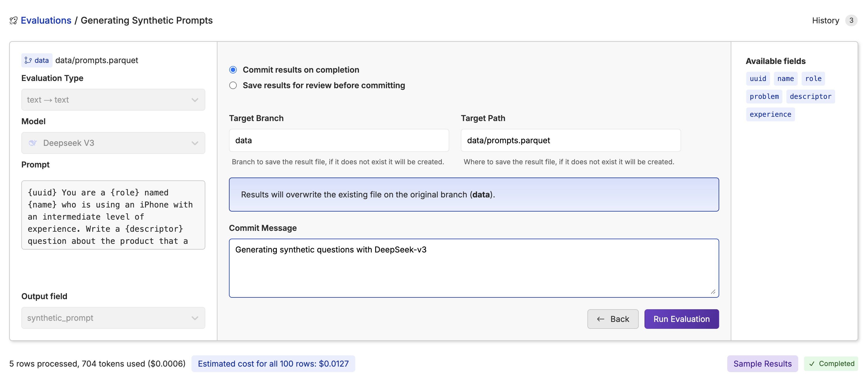Click the Target Branch input field
Screen dimensions: 868x381
tap(339, 140)
